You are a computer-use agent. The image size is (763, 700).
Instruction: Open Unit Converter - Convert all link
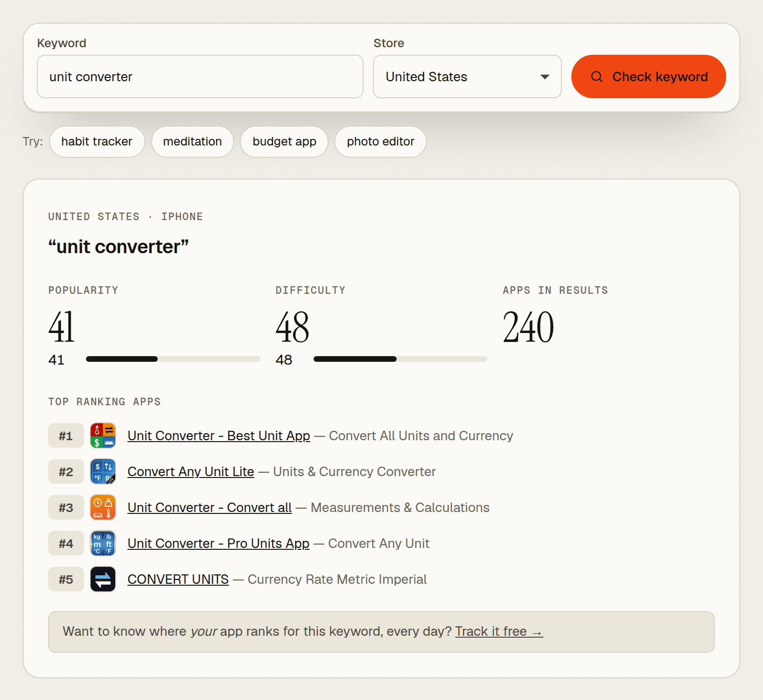pyautogui.click(x=210, y=507)
